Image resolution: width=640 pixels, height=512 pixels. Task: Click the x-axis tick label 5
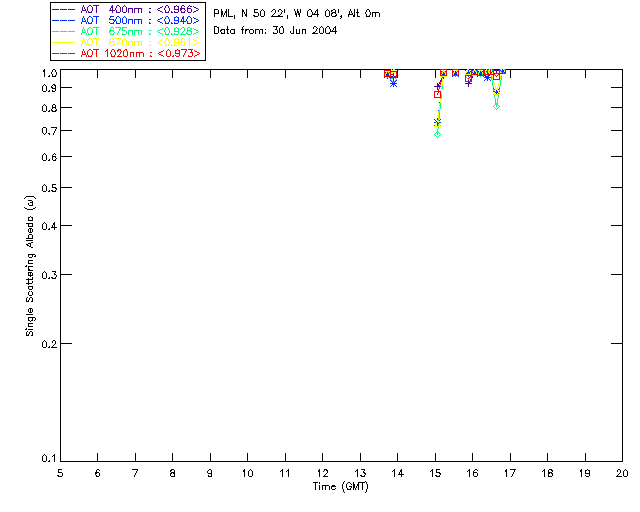[x=60, y=472]
